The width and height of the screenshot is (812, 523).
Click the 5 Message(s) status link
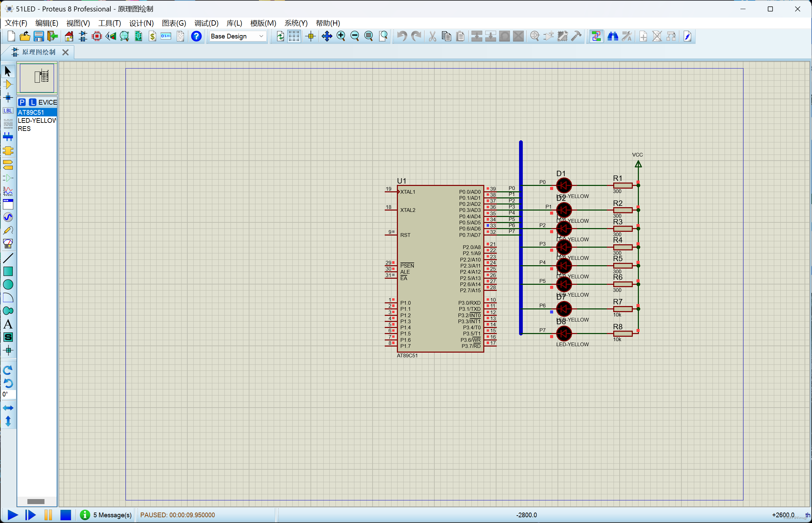pyautogui.click(x=112, y=515)
